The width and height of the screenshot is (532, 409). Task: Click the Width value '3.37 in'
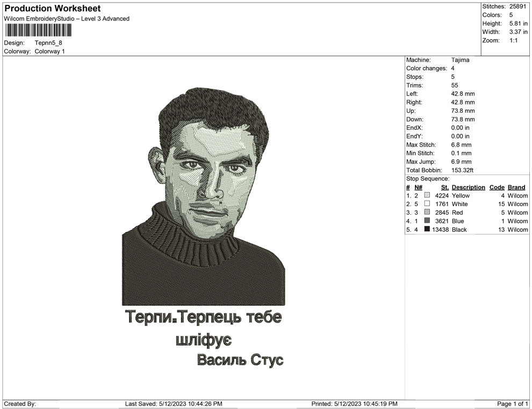[x=519, y=32]
